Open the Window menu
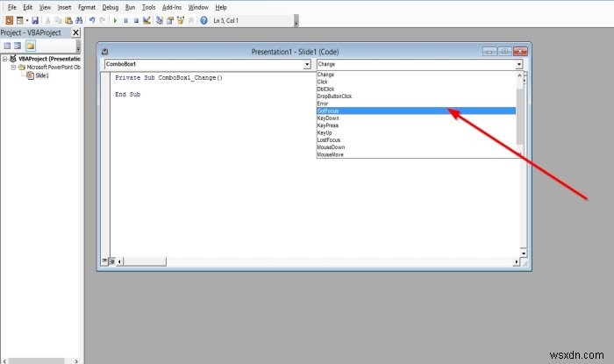The width and height of the screenshot is (614, 364). pos(198,7)
